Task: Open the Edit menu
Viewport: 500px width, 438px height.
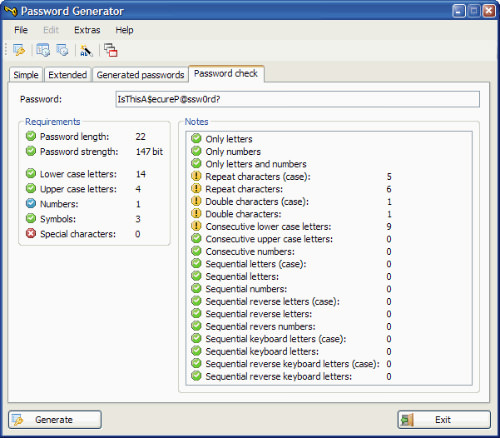Action: click(51, 30)
